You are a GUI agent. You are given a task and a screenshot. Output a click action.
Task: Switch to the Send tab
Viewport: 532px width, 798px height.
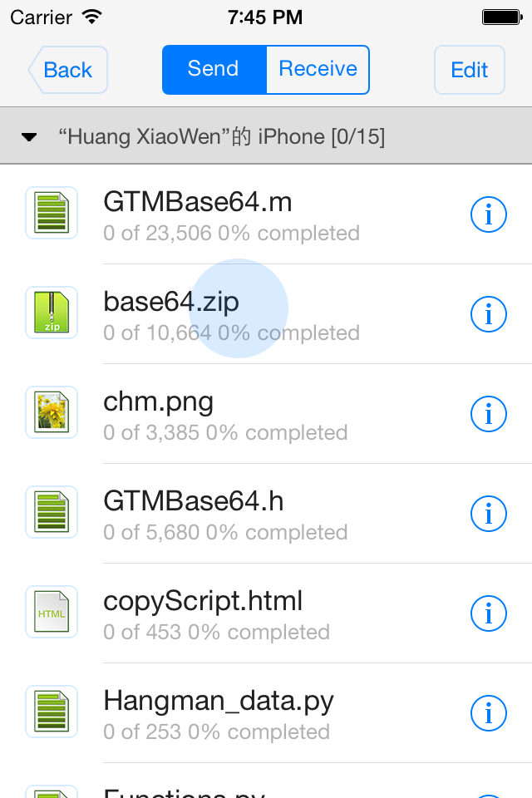214,70
